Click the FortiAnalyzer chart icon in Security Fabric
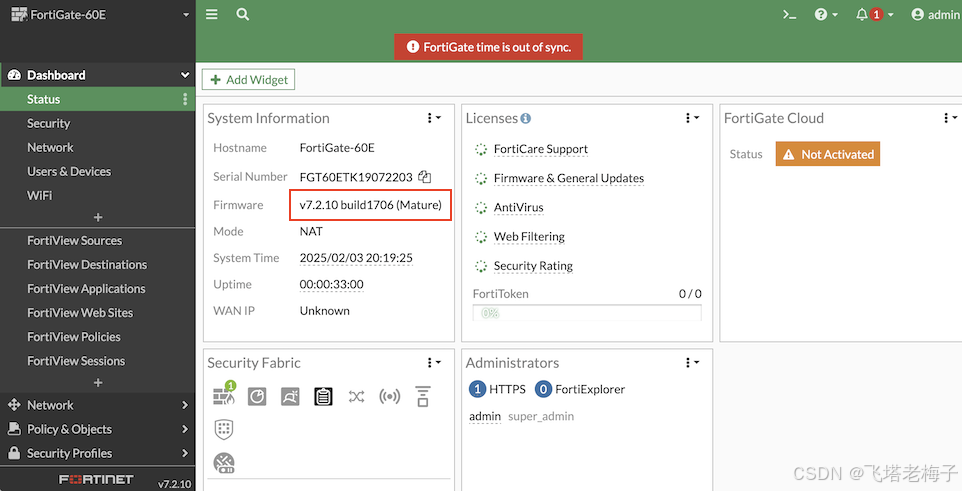The width and height of the screenshot is (962, 491). (257, 397)
